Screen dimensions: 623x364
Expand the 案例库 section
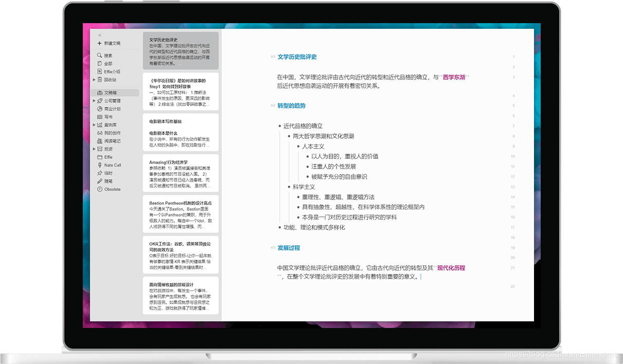coord(94,125)
